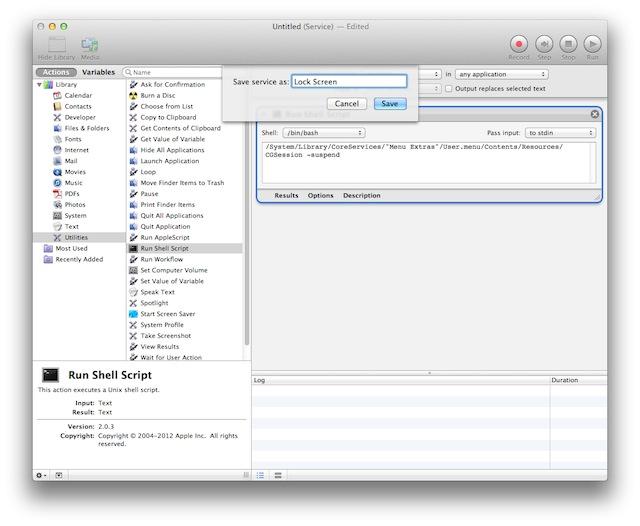
Task: Select Take Screenshot in the actions list
Action: point(165,336)
